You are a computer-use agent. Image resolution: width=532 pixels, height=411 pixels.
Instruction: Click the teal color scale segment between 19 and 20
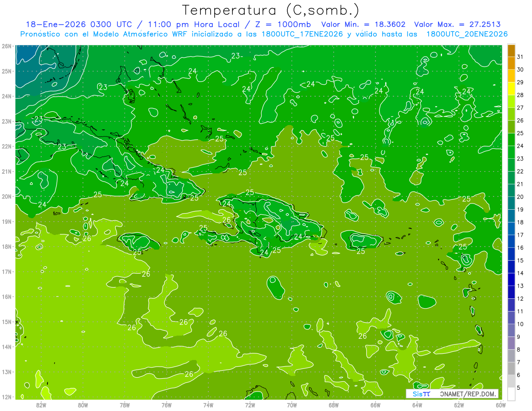511,203
